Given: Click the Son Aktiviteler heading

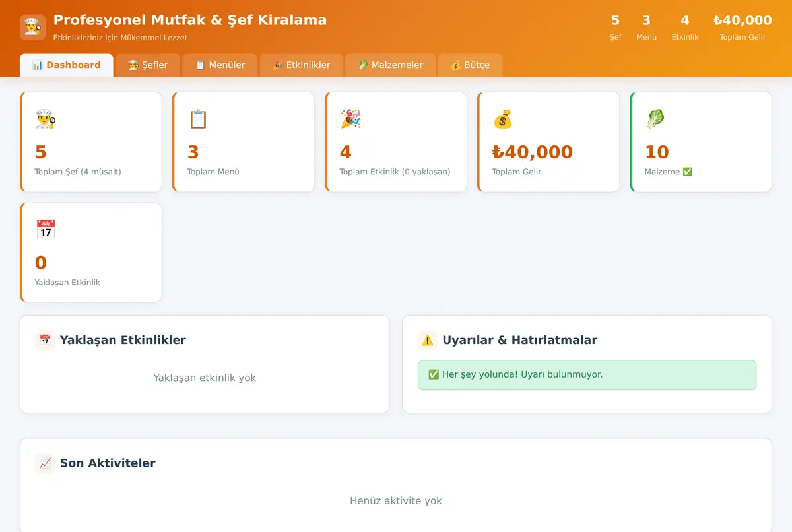Looking at the screenshot, I should [x=108, y=463].
